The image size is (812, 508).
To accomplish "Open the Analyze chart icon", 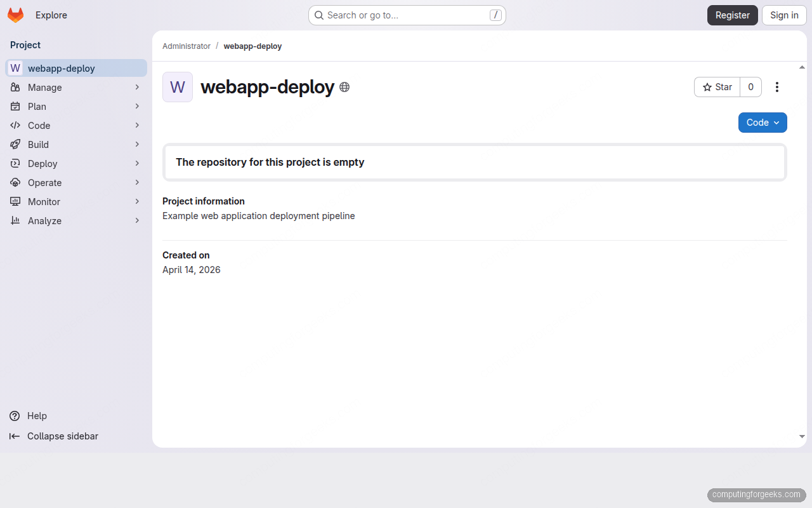I will (x=15, y=220).
